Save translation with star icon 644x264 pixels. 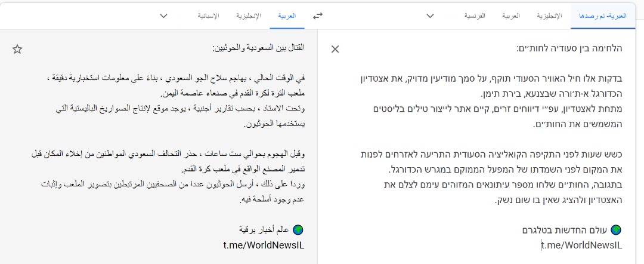(17, 50)
